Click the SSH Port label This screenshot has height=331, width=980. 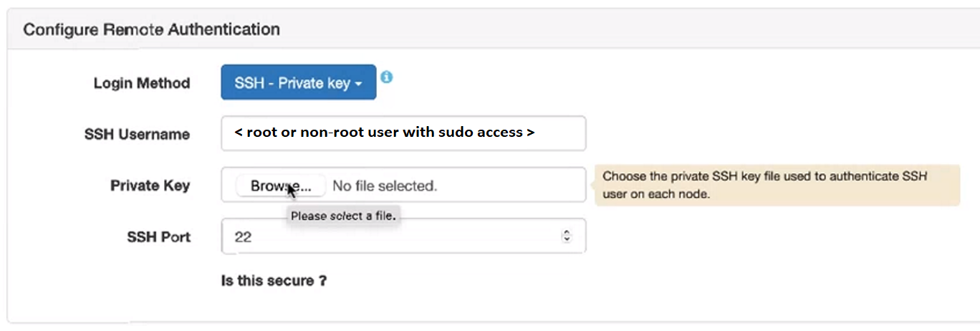tap(159, 236)
